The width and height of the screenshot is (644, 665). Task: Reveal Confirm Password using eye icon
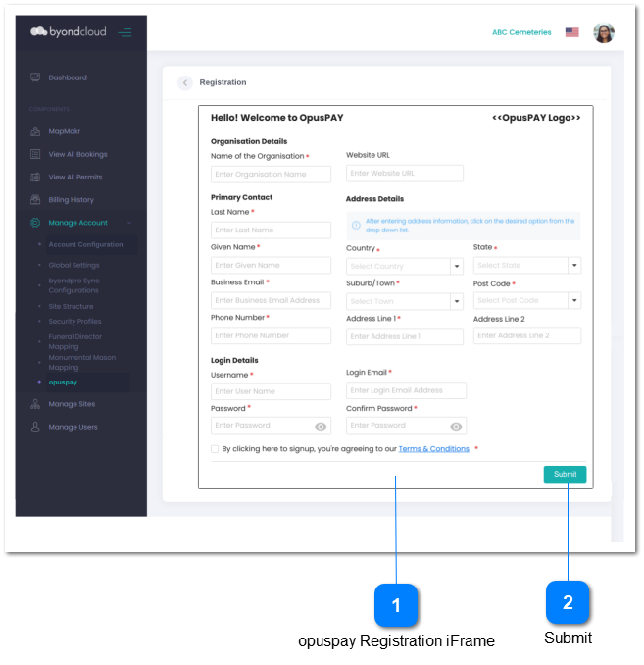point(456,427)
